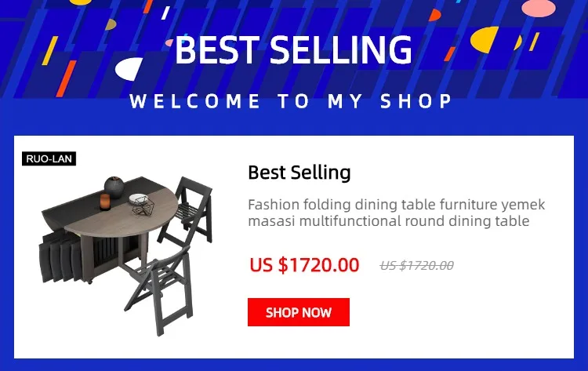Viewport: 588px width, 371px height.
Task: Click the strikethrough original price US $1720.00
Action: tap(416, 266)
